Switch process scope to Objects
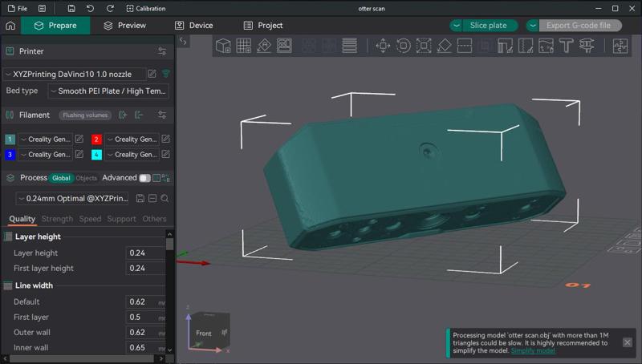The width and height of the screenshot is (642, 364). (x=86, y=178)
